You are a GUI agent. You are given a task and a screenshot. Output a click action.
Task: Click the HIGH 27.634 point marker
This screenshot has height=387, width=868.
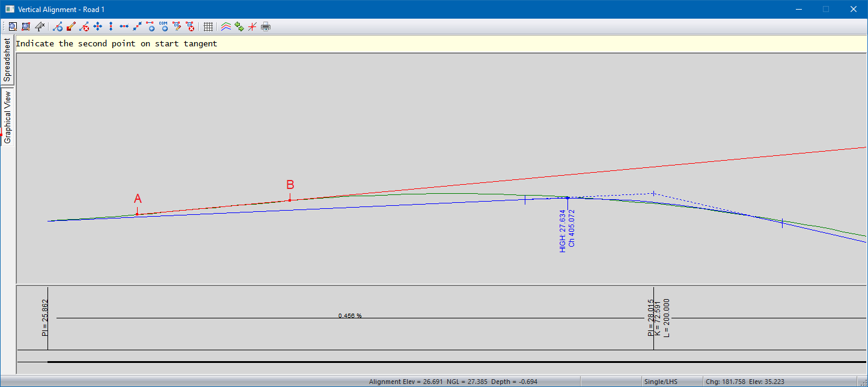point(567,197)
